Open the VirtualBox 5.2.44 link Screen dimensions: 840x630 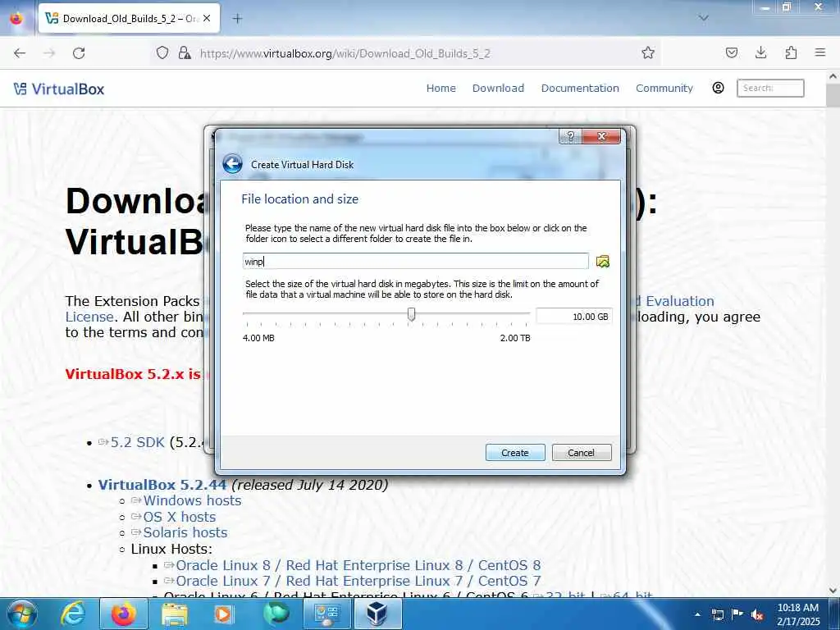162,485
